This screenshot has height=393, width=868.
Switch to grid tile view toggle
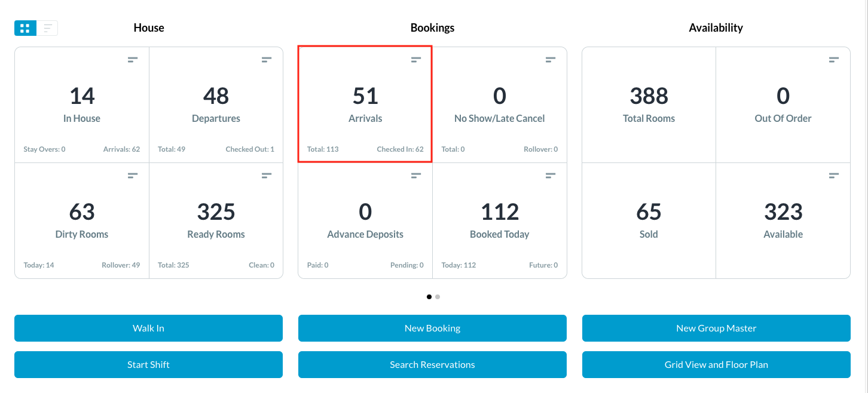point(25,28)
